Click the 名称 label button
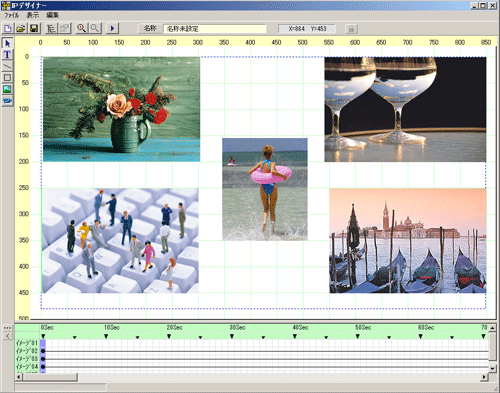 [150, 29]
